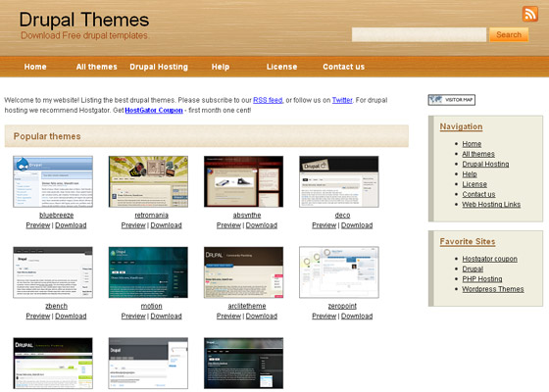The image size is (549, 392).
Task: Open License in the orange menu bar
Action: pos(282,67)
